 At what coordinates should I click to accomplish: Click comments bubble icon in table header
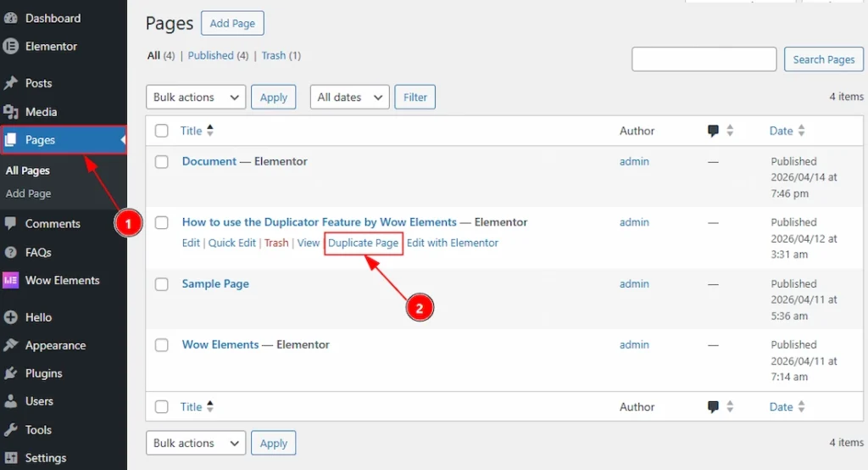pyautogui.click(x=713, y=131)
